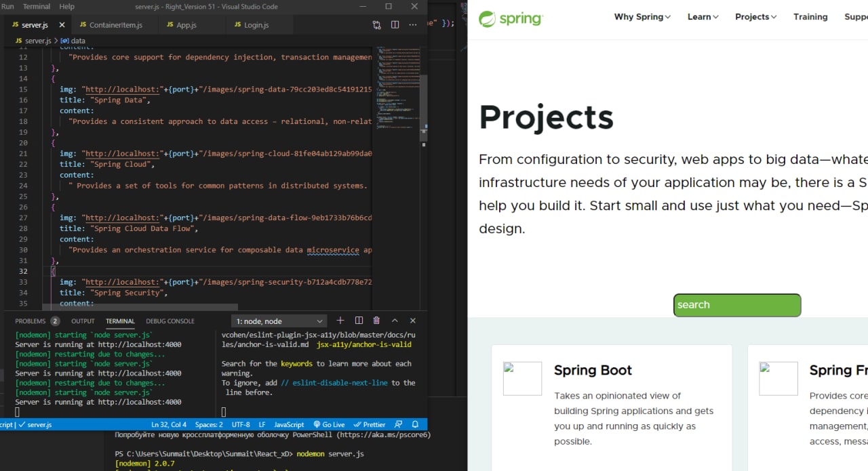Click Prettier in the status bar

coord(370,424)
